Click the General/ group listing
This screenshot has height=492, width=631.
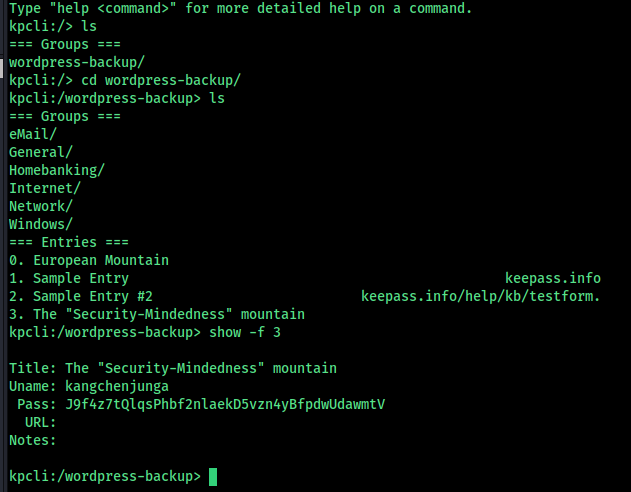(x=41, y=152)
